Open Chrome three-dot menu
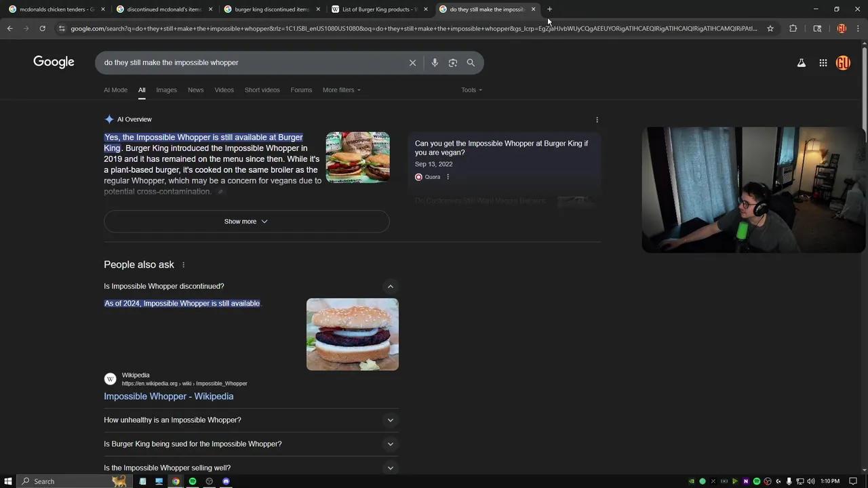The width and height of the screenshot is (868, 488). pos(858,28)
